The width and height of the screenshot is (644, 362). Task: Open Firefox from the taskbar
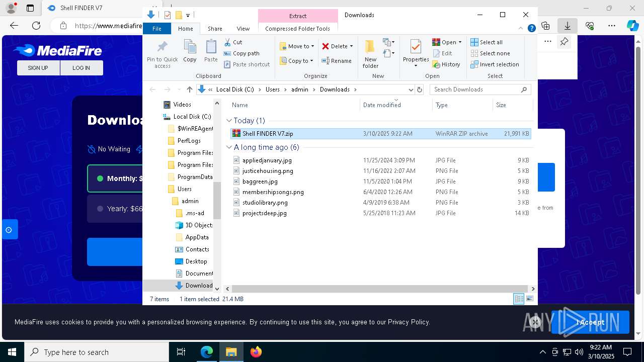[x=256, y=352]
